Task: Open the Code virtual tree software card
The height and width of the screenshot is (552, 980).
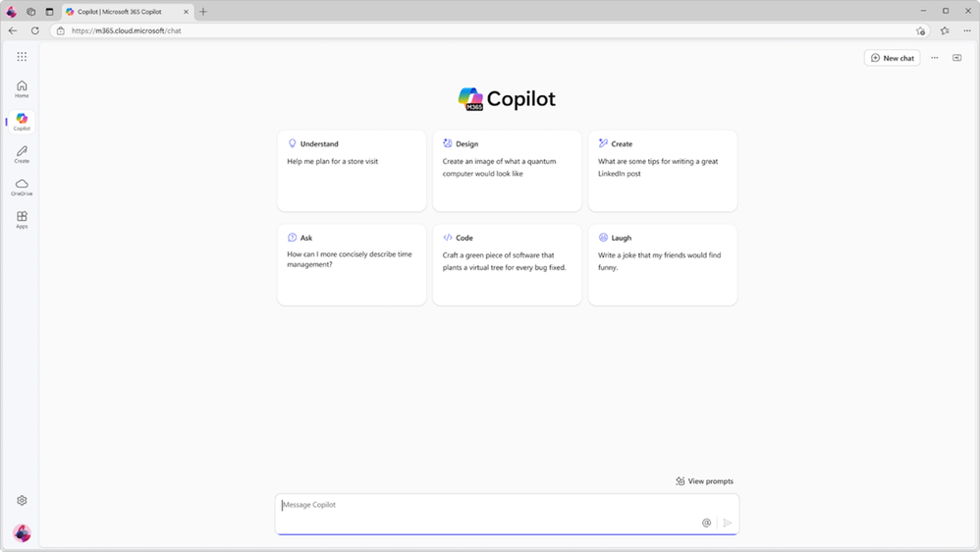Action: 507,265
